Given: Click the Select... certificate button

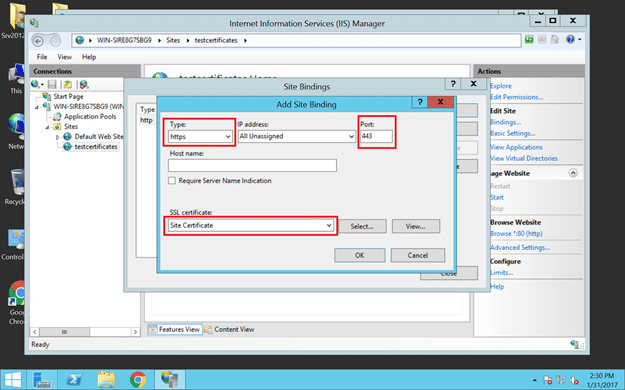Looking at the screenshot, I should click(362, 226).
